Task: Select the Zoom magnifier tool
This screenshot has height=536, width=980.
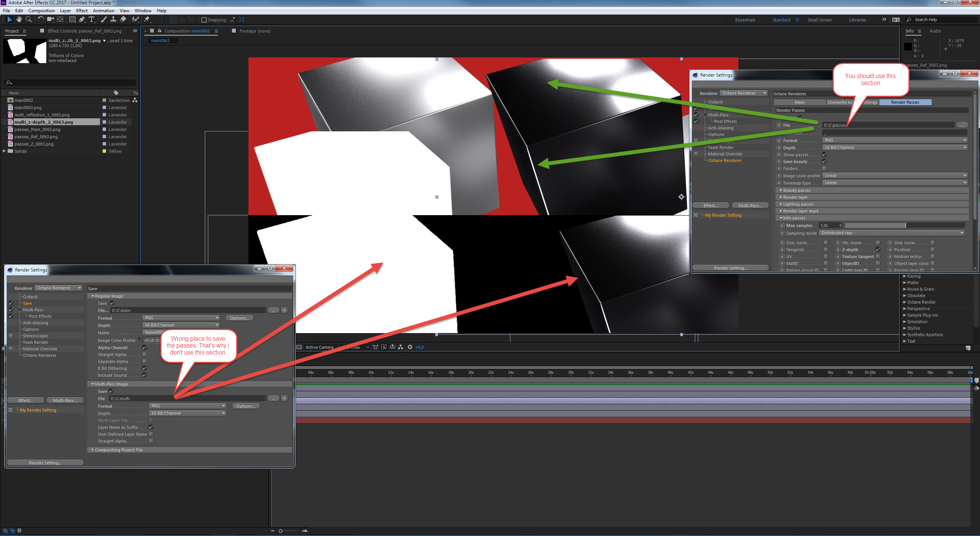Action: [x=29, y=20]
